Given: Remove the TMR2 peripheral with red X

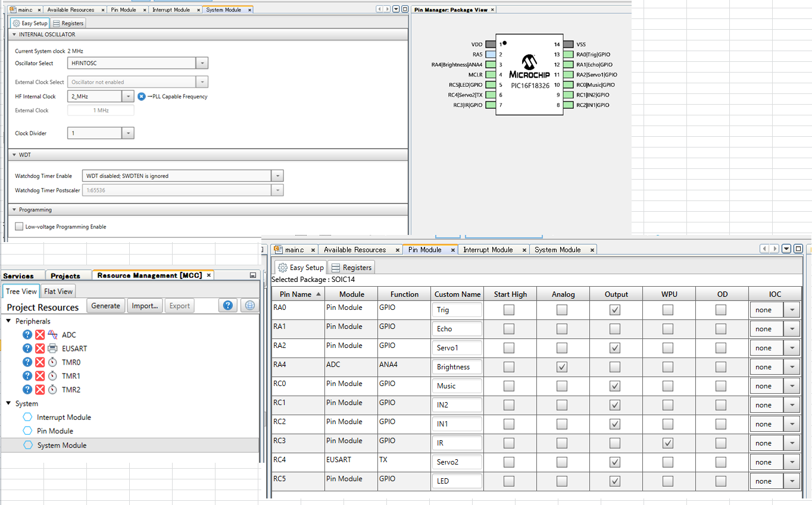Looking at the screenshot, I should tap(40, 390).
